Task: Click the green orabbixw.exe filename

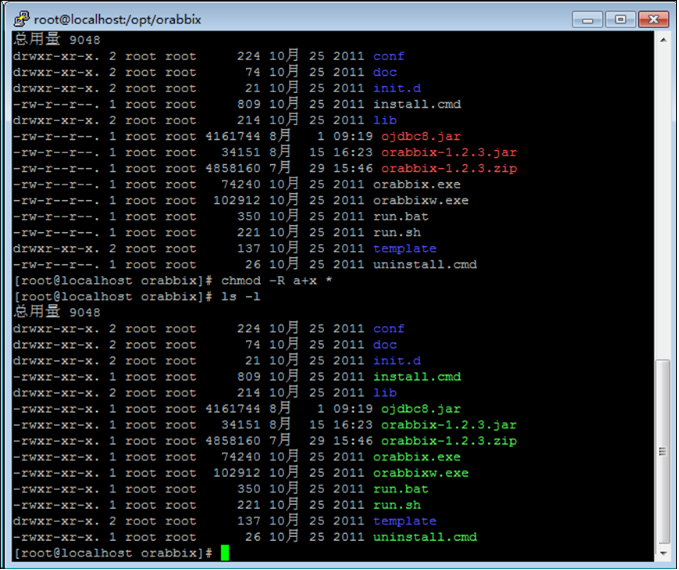Action: tap(421, 473)
